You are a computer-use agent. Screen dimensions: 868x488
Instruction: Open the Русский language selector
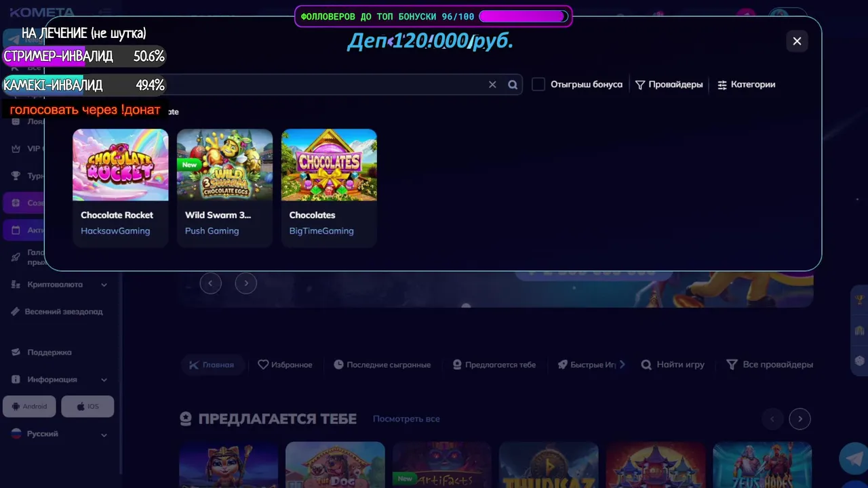click(x=60, y=434)
